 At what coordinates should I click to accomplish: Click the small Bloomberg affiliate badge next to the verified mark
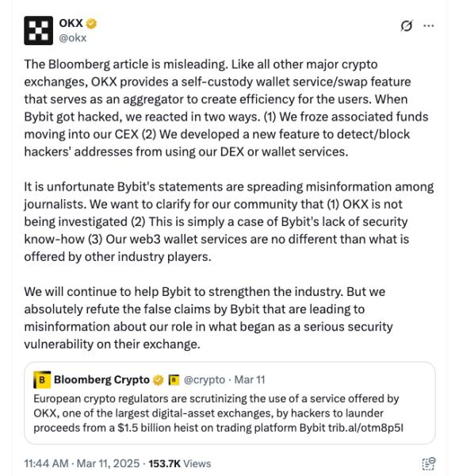point(174,380)
